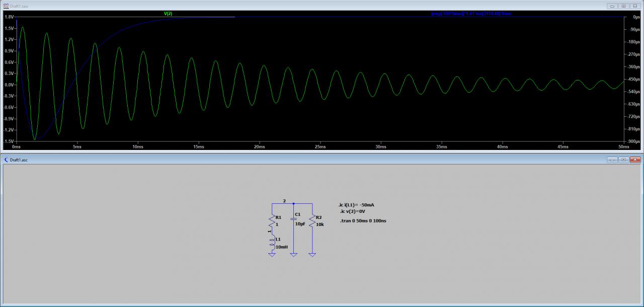Click the Draft1.asc title bar text

click(x=19, y=160)
